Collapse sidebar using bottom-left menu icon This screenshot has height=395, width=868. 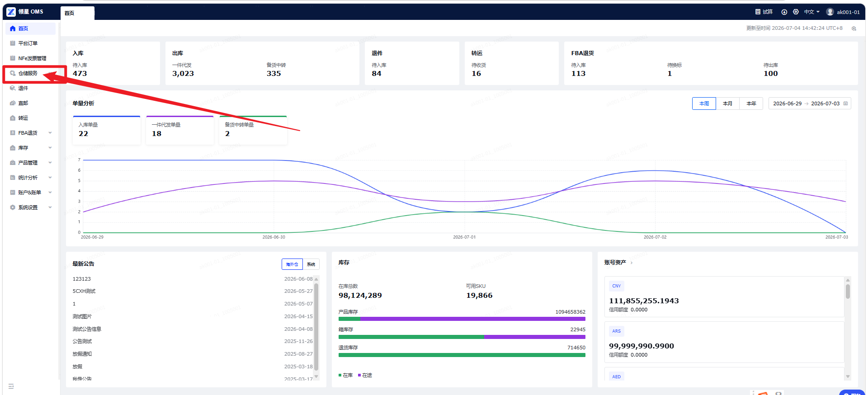(11, 386)
